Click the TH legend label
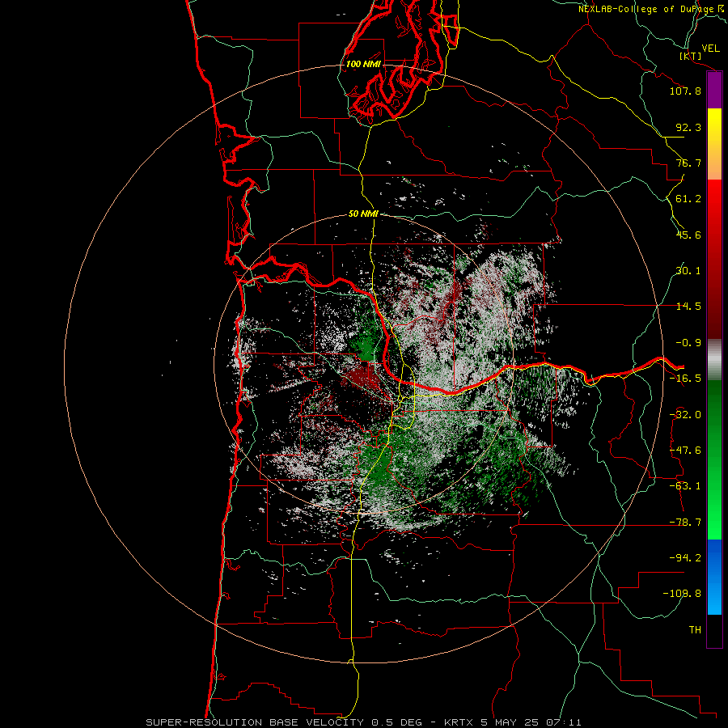 695,630
